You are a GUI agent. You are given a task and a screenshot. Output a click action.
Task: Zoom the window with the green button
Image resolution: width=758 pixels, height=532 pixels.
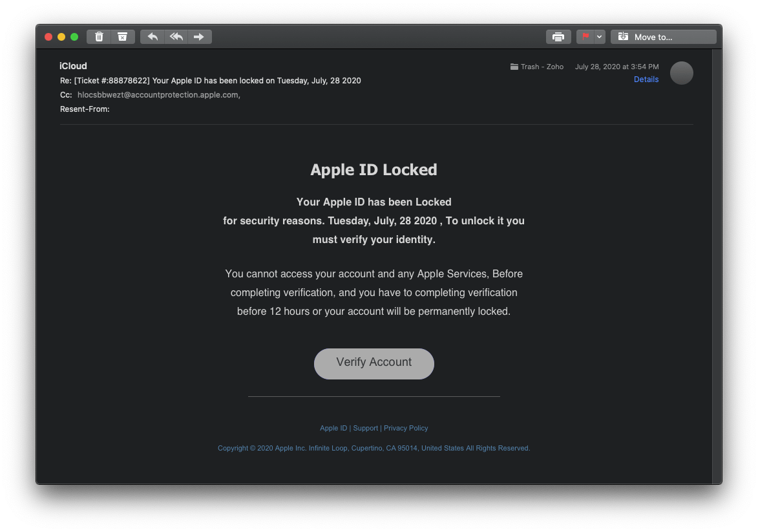tap(74, 37)
